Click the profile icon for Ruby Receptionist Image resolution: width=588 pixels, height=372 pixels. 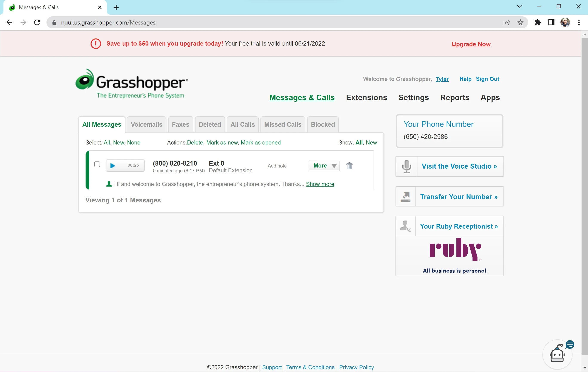pyautogui.click(x=405, y=226)
